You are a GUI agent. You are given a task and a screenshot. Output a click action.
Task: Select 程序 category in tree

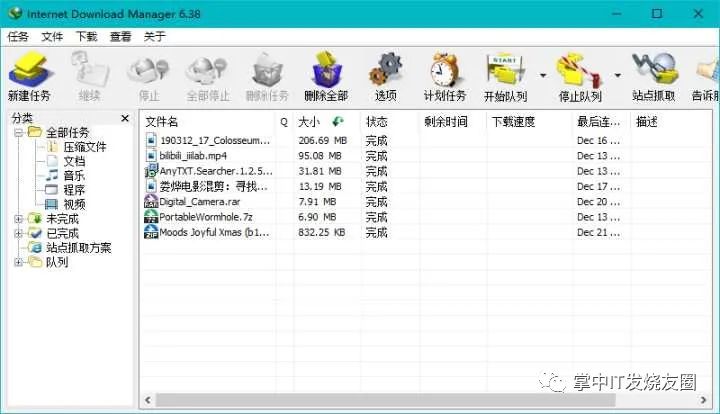(74, 190)
